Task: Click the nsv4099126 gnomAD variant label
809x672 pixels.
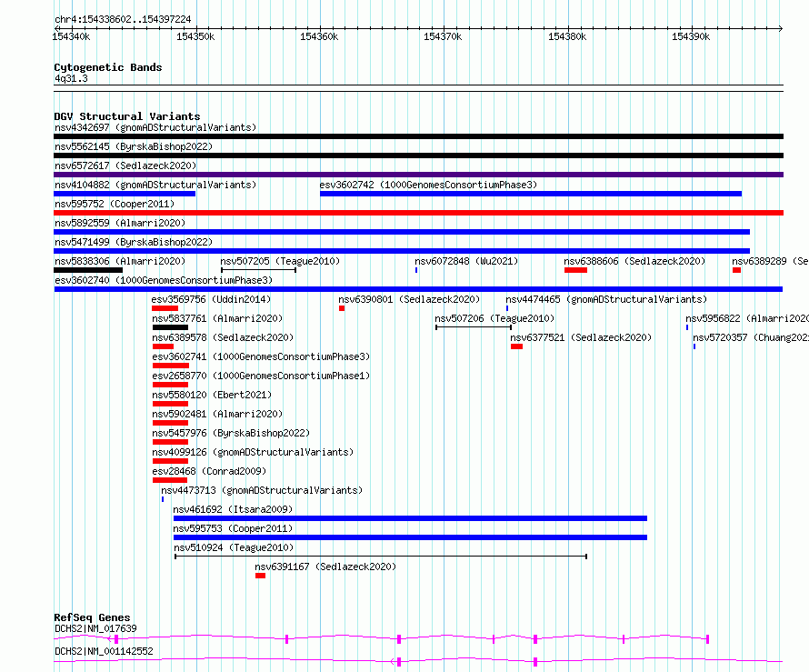Action: coord(253,452)
